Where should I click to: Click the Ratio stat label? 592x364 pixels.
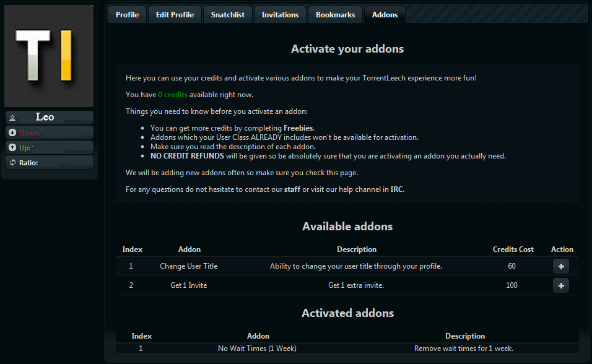point(28,163)
